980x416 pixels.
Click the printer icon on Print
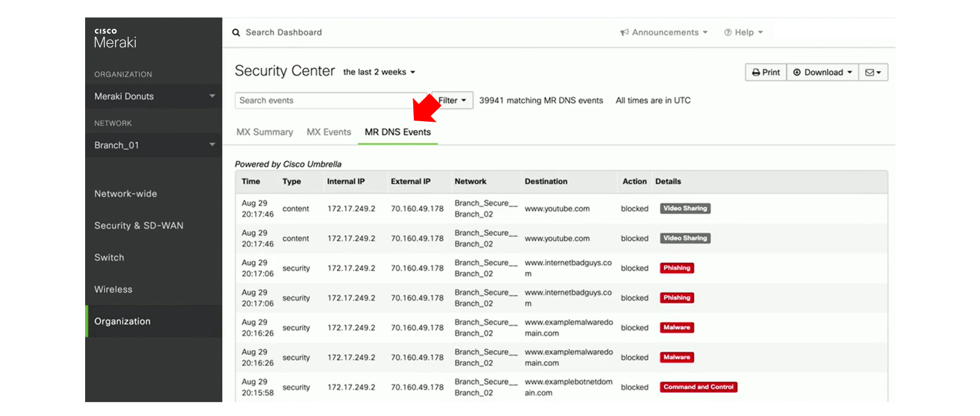point(756,72)
